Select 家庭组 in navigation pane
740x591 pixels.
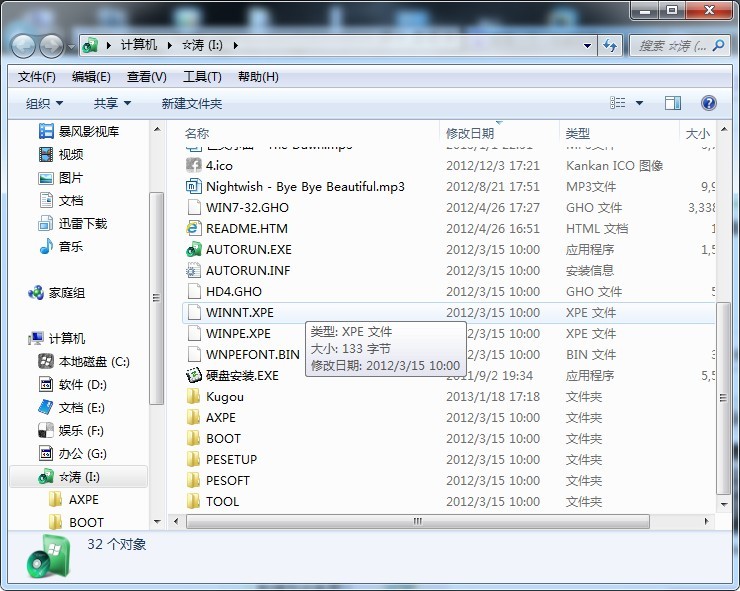coord(57,293)
